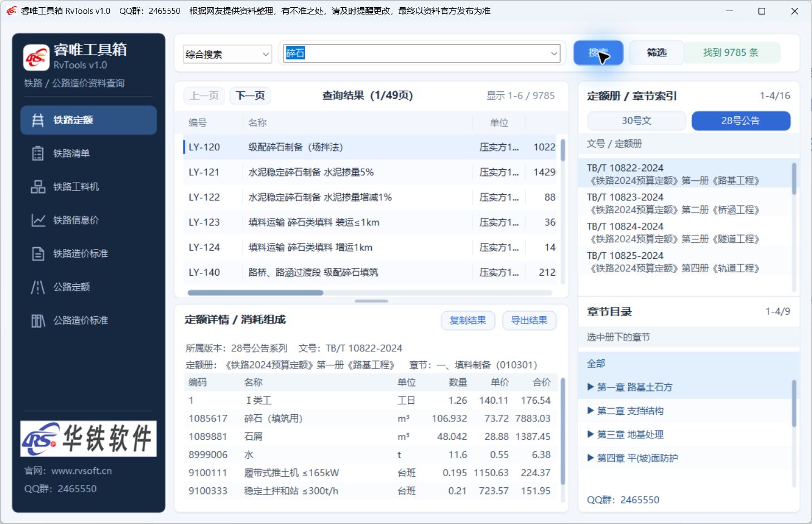Select TB/T 10823-2024 桥涵工程 volume
Viewport: 812px width, 524px height.
(x=685, y=203)
